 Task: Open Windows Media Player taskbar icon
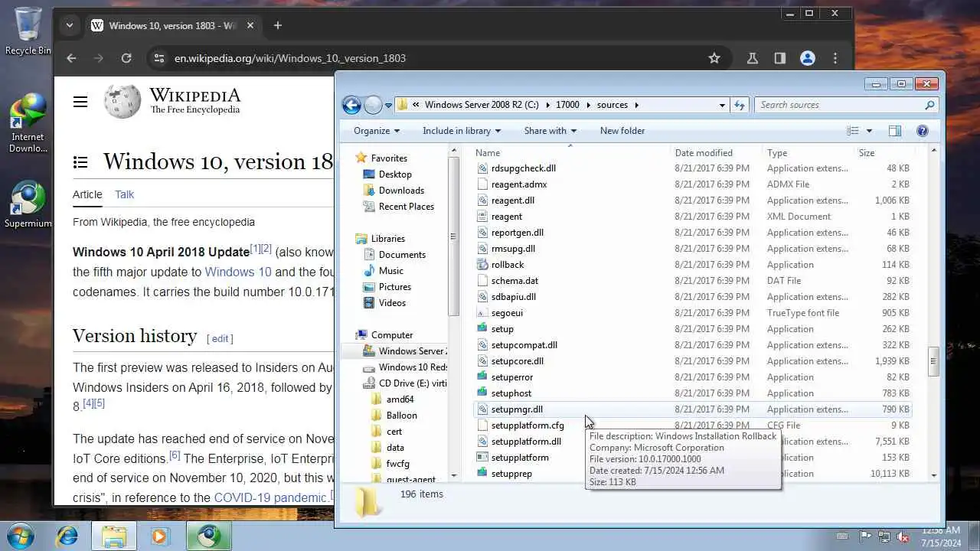click(x=159, y=536)
